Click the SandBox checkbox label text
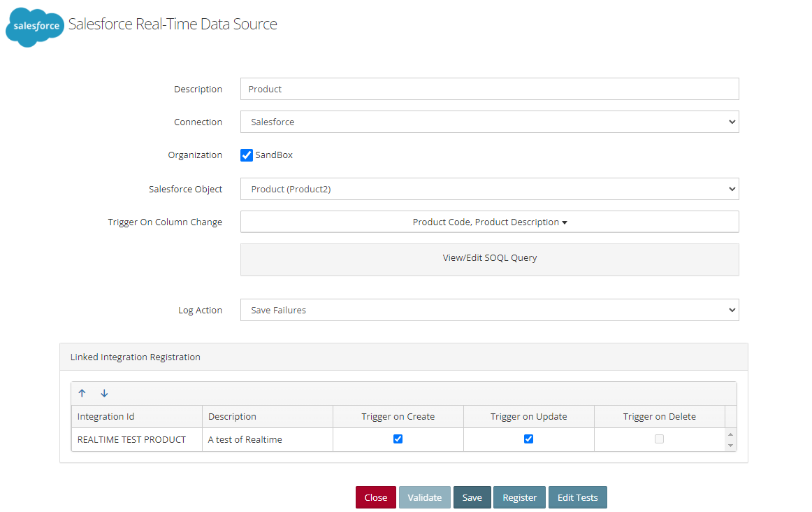This screenshot has height=512, width=812. pyautogui.click(x=274, y=155)
